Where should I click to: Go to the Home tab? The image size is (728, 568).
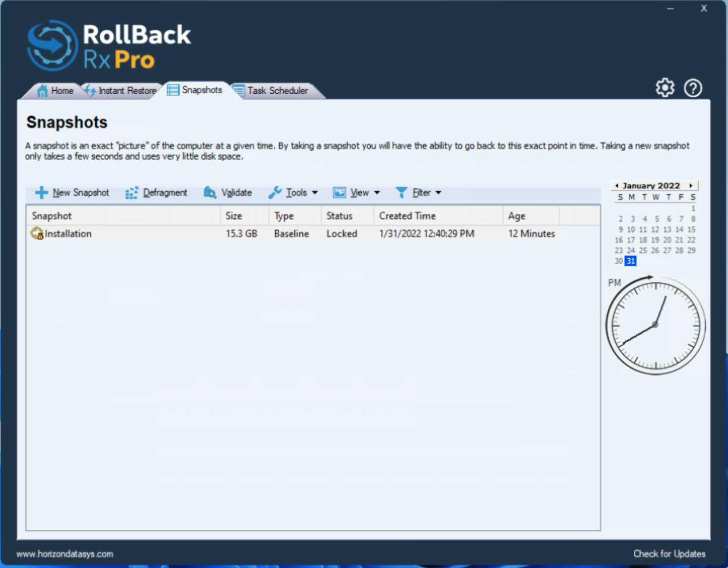[x=56, y=90]
